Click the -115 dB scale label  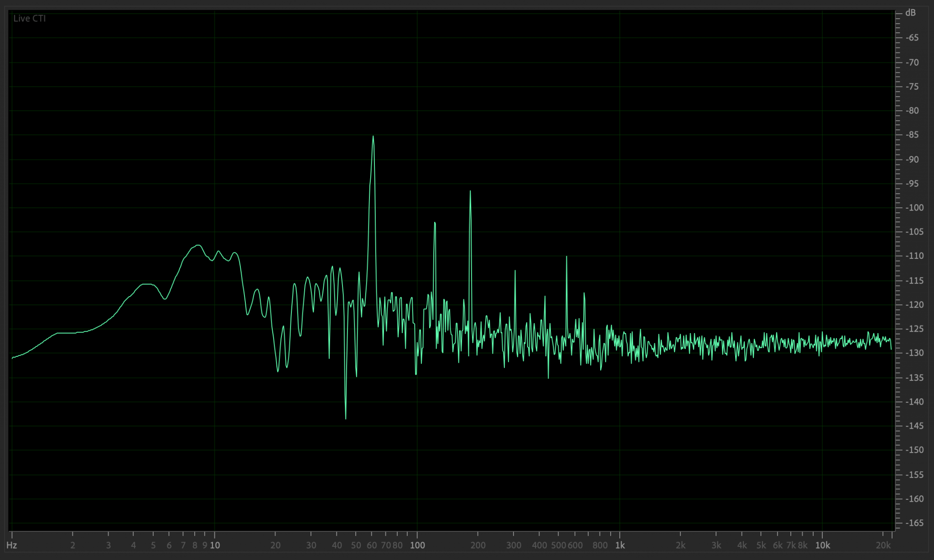pyautogui.click(x=914, y=281)
